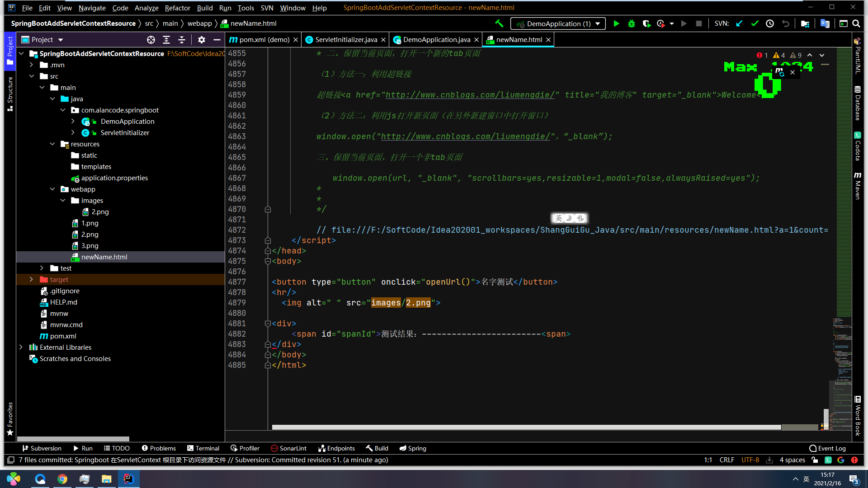The image size is (868, 488).
Task: Collapse the webapp folder
Action: pos(52,189)
